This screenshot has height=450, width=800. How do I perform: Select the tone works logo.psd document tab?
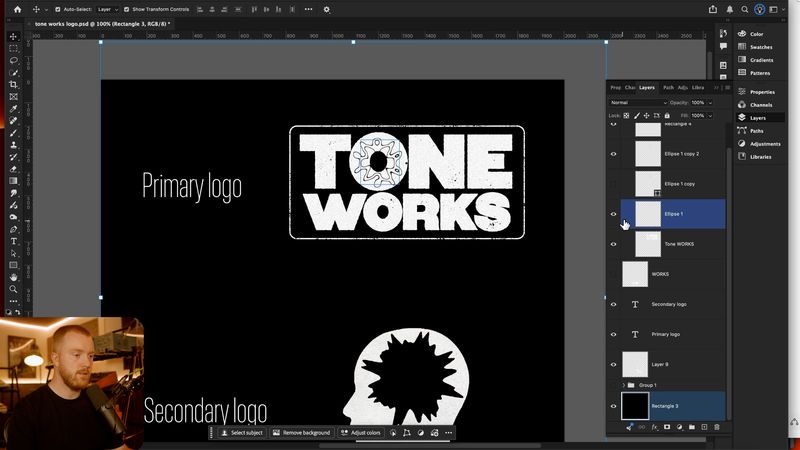coord(102,24)
